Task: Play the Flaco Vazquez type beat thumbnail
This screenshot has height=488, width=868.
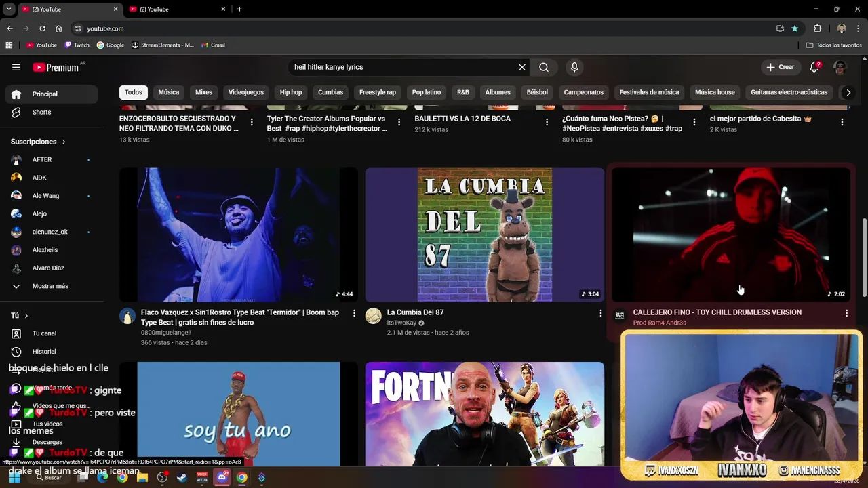Action: point(239,235)
